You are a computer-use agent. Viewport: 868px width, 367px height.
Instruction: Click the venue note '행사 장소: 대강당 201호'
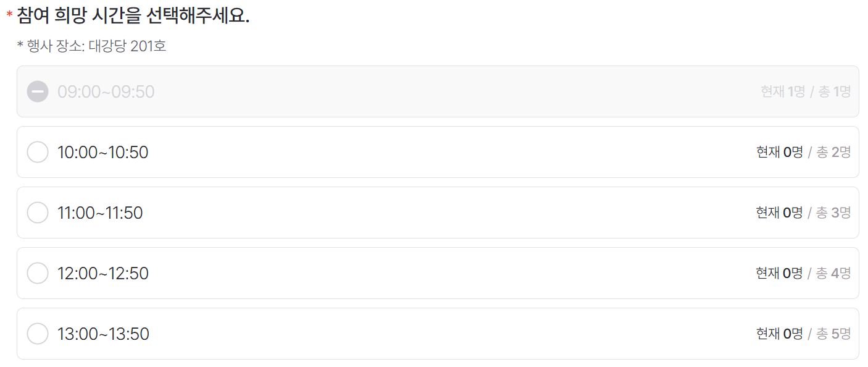point(96,46)
